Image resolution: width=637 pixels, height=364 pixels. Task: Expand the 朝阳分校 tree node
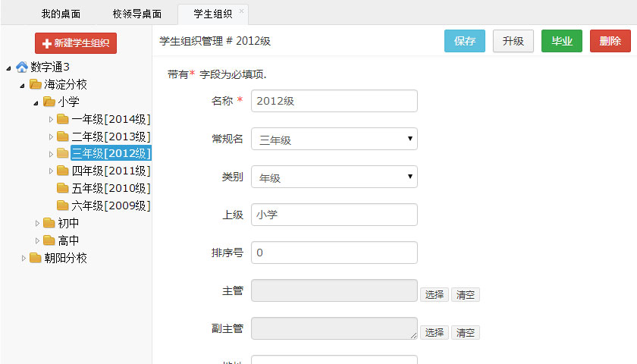click(x=24, y=258)
